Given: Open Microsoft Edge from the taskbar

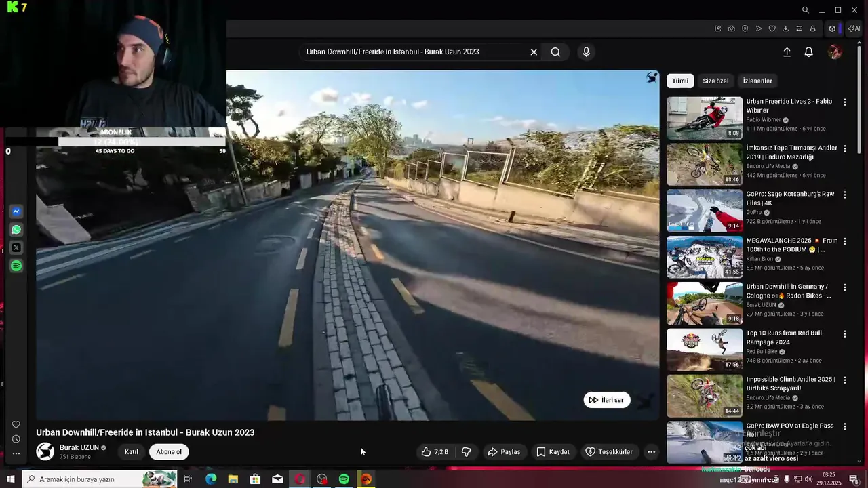Looking at the screenshot, I should point(211,479).
